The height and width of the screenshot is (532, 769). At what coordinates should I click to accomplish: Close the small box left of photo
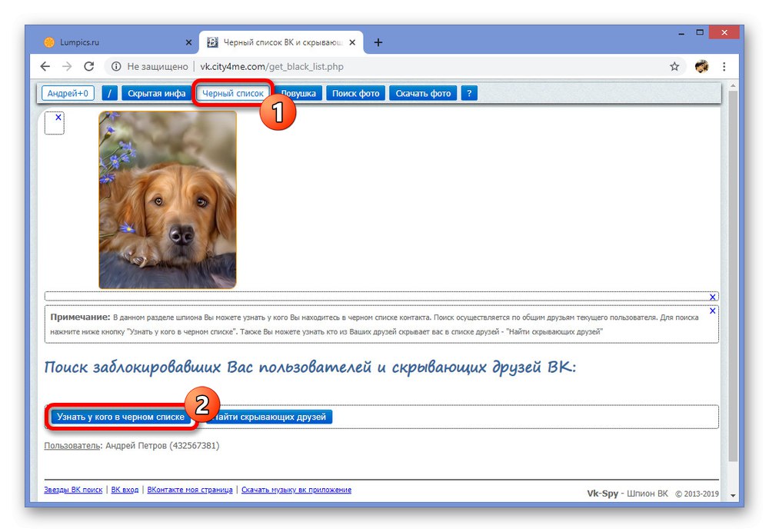[58, 117]
